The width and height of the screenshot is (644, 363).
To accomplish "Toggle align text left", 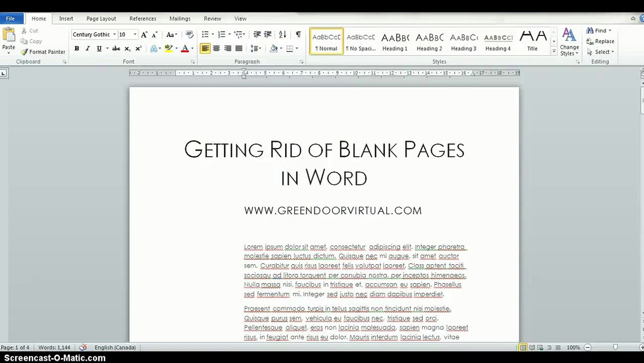I will pyautogui.click(x=205, y=48).
